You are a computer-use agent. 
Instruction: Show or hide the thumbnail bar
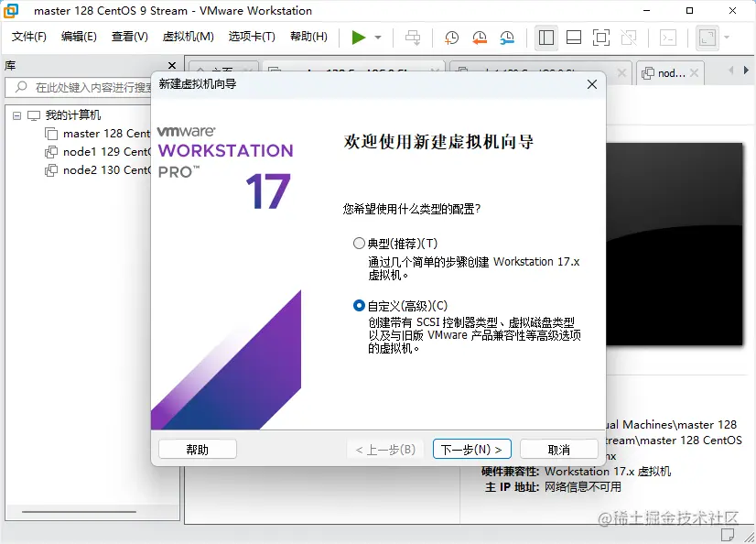[x=573, y=38]
